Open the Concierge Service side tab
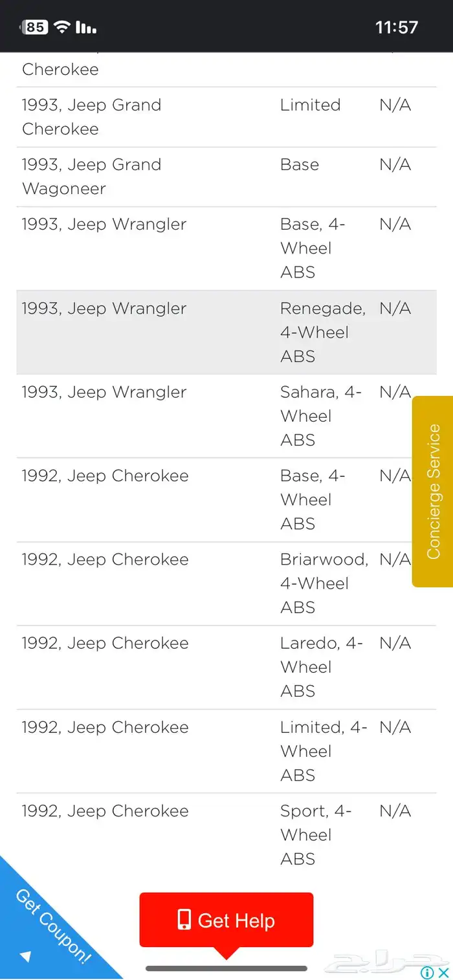 pyautogui.click(x=432, y=492)
